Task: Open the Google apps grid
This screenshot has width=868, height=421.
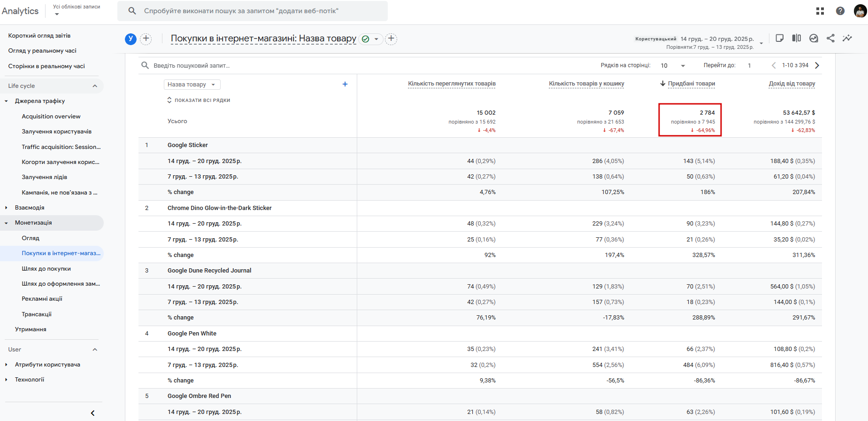Action: point(820,11)
